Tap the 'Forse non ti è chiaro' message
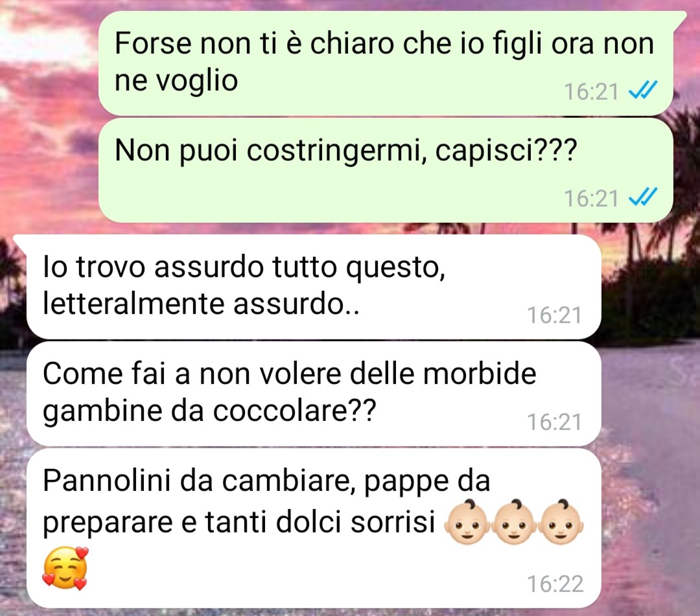Image resolution: width=700 pixels, height=616 pixels. (x=386, y=63)
